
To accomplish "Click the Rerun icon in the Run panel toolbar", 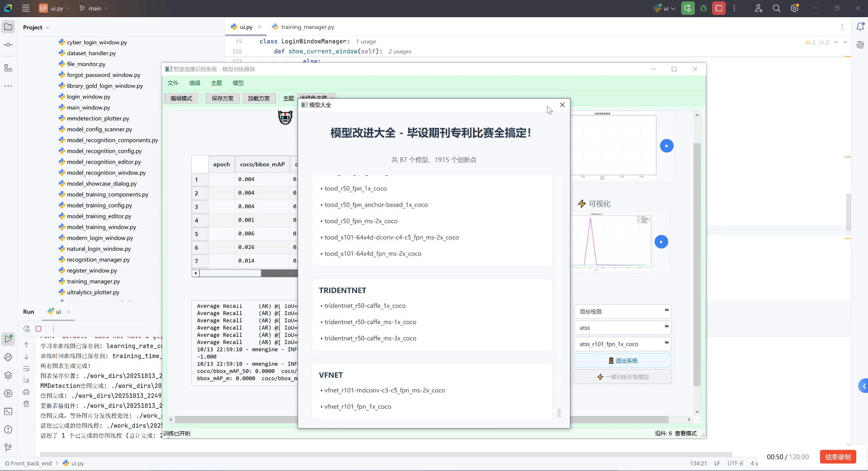I will [x=27, y=329].
